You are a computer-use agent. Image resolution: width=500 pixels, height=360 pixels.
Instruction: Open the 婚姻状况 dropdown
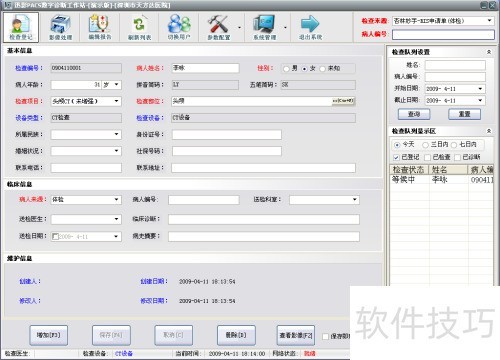click(116, 151)
